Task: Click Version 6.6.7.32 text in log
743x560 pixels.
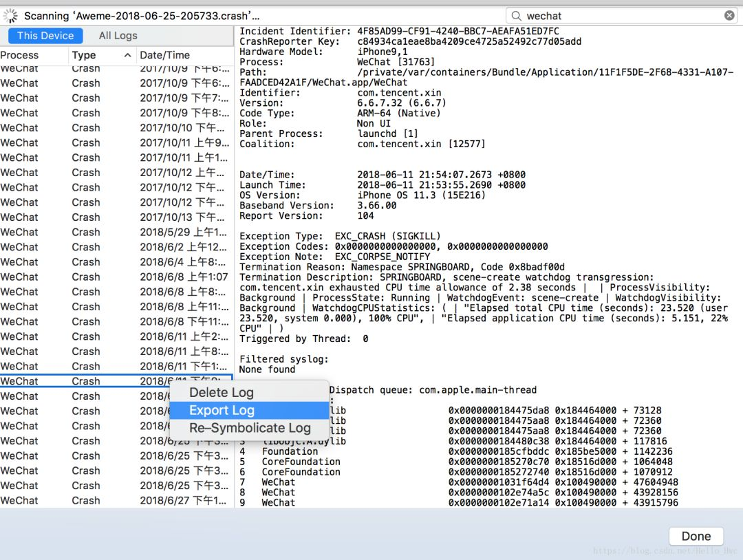Action: pyautogui.click(x=401, y=103)
